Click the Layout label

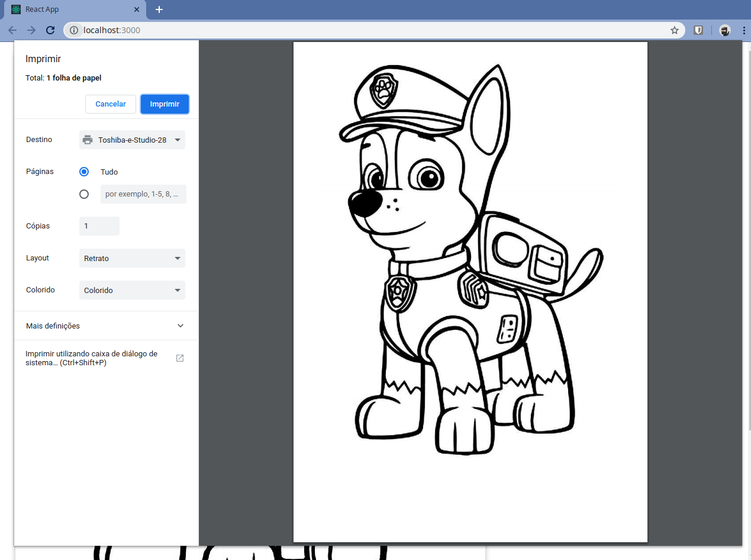pyautogui.click(x=37, y=258)
